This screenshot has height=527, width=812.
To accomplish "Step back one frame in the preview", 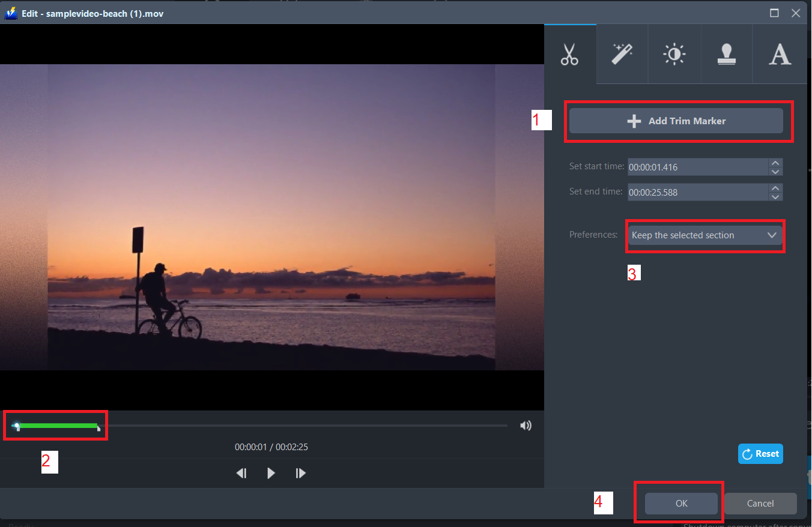I will coord(241,473).
